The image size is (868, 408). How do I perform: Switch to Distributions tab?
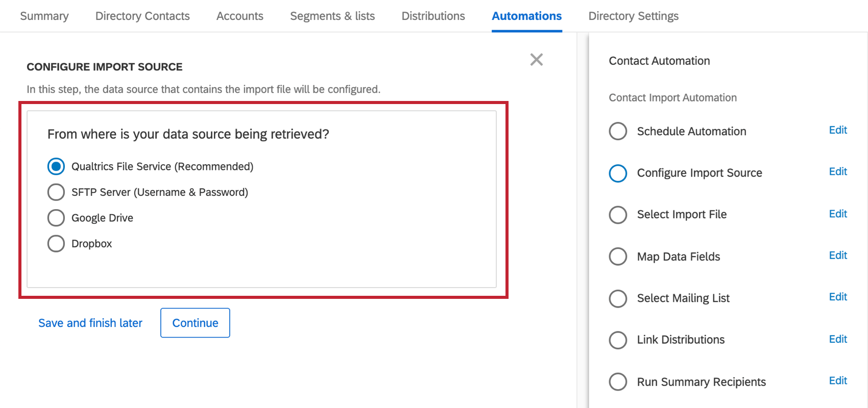(x=433, y=16)
